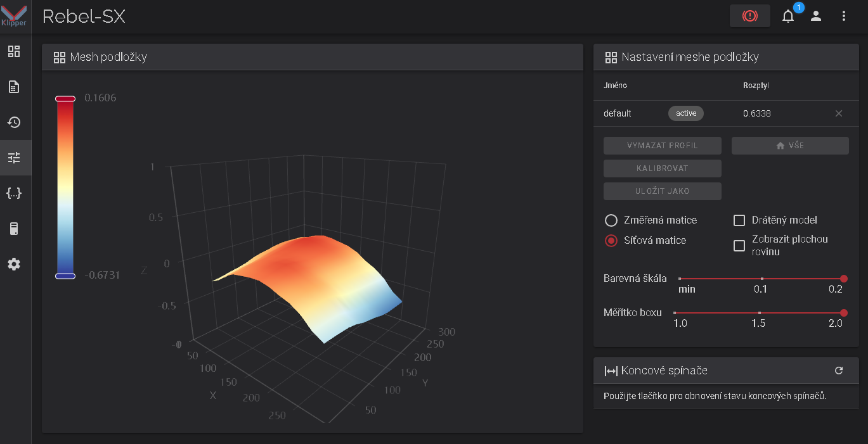The width and height of the screenshot is (868, 444).
Task: Remove the default mesh profile with X
Action: tap(839, 113)
